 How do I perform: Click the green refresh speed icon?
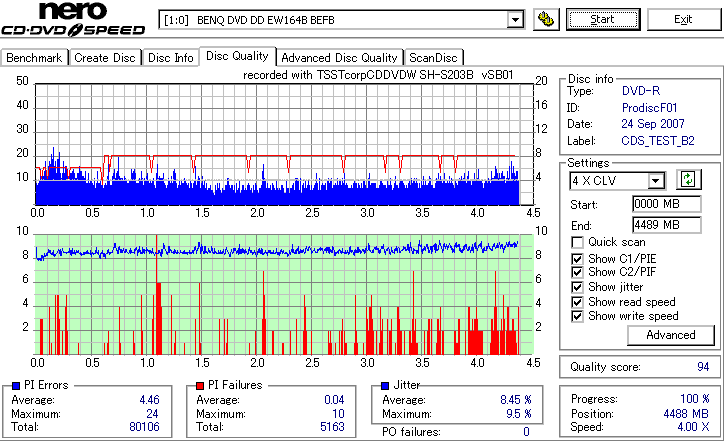[688, 180]
